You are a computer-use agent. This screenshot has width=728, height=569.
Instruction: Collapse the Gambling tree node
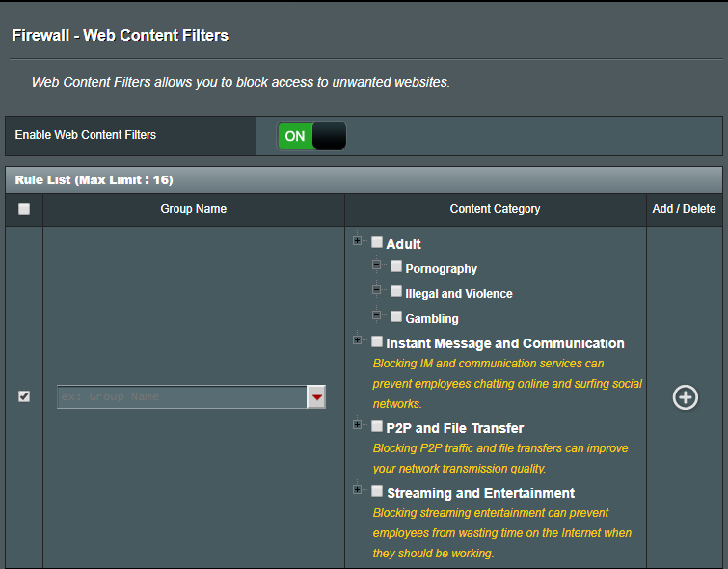click(x=377, y=315)
